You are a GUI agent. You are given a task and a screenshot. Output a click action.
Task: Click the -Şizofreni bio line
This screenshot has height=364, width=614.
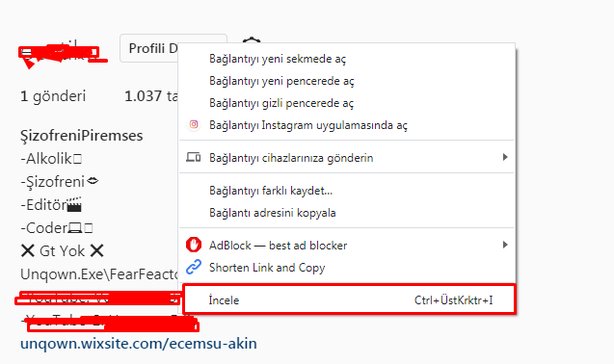pos(59,182)
